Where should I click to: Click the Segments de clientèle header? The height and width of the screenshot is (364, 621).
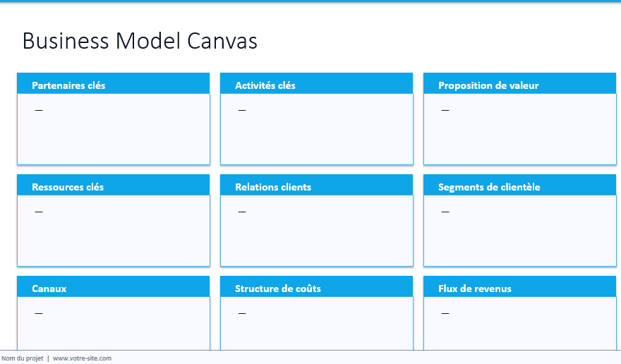coord(489,187)
